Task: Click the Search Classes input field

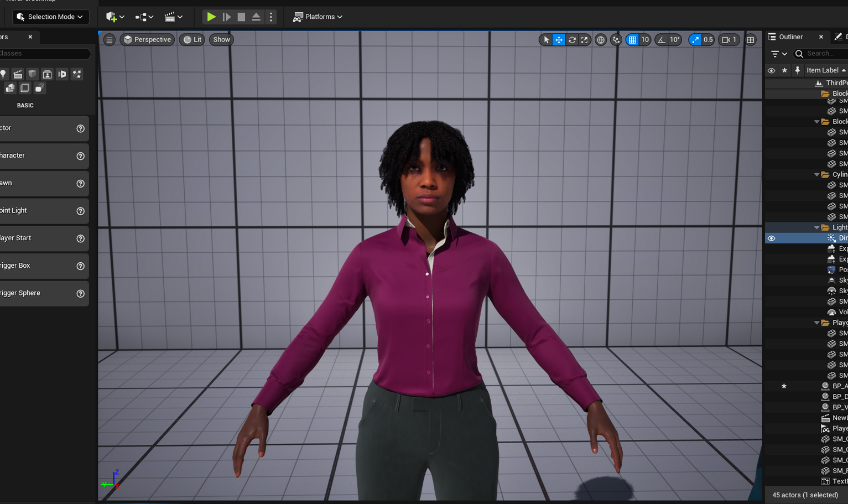Action: [45, 53]
